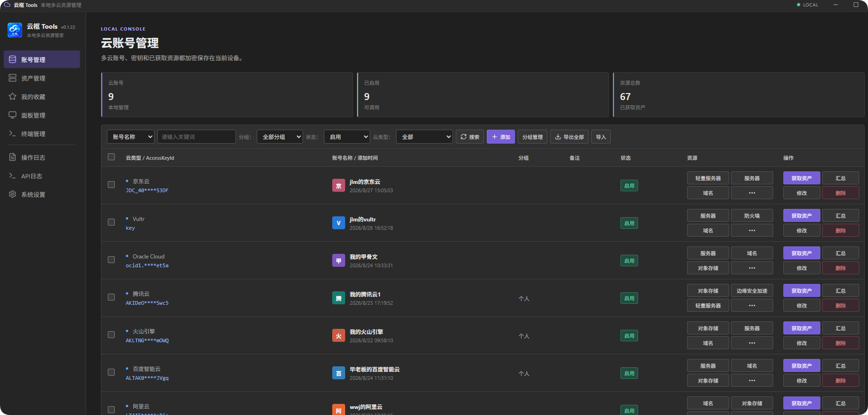The width and height of the screenshot is (868, 415).
Task: Open 轻量服务器 resource of 京东云 row
Action: (708, 178)
